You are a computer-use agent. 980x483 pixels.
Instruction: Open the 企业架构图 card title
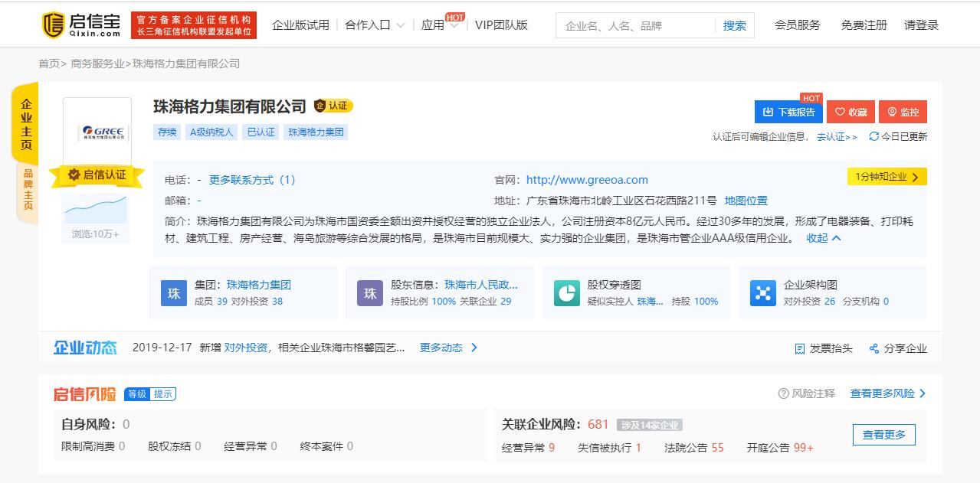point(811,285)
